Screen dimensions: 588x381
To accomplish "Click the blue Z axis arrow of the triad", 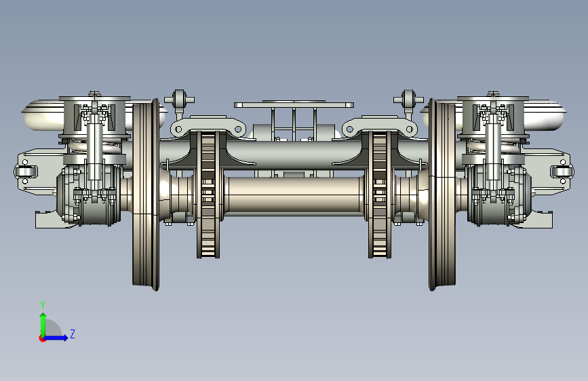I will point(56,338).
